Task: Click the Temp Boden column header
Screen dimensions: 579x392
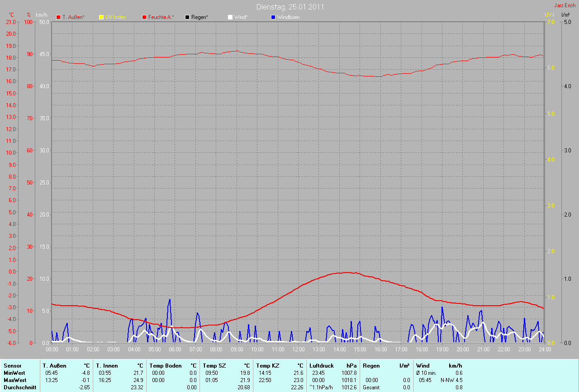Action: click(166, 365)
